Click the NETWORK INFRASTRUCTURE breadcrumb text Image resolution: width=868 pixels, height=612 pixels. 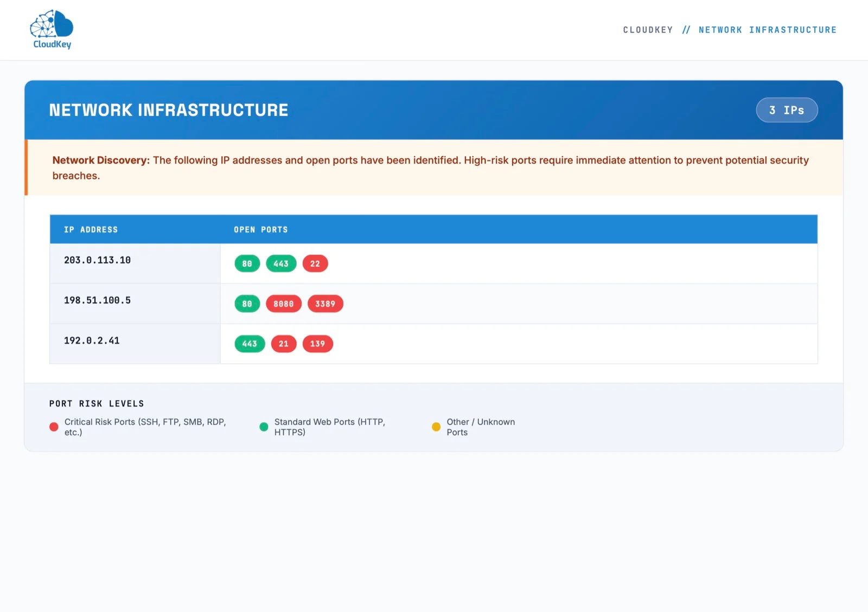coord(767,30)
